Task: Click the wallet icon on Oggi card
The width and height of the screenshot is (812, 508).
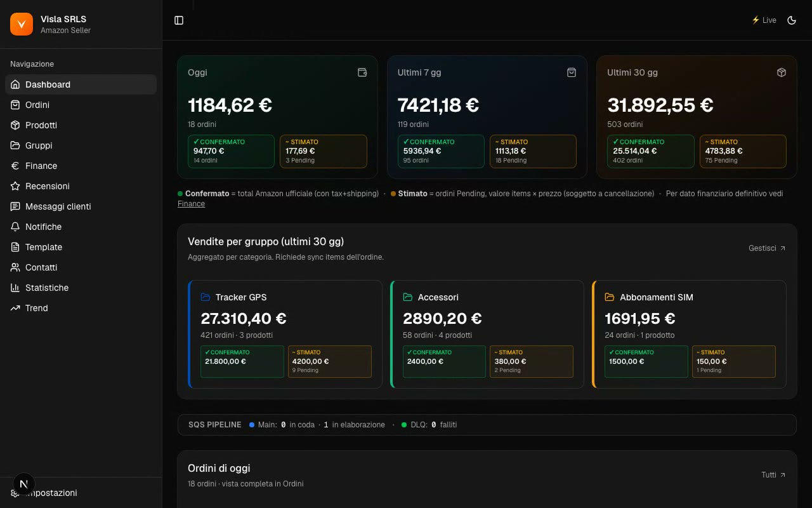Action: [362, 72]
